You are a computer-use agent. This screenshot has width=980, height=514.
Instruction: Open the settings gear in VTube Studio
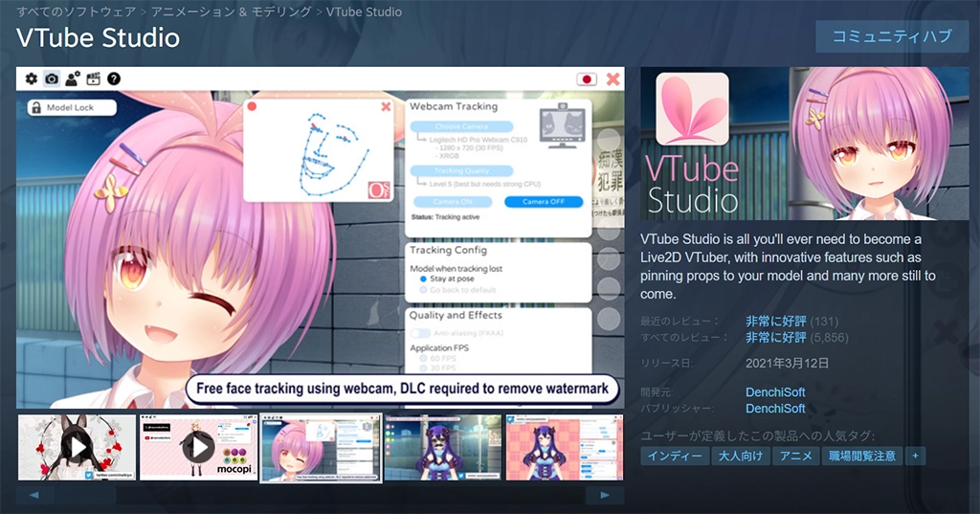point(31,78)
